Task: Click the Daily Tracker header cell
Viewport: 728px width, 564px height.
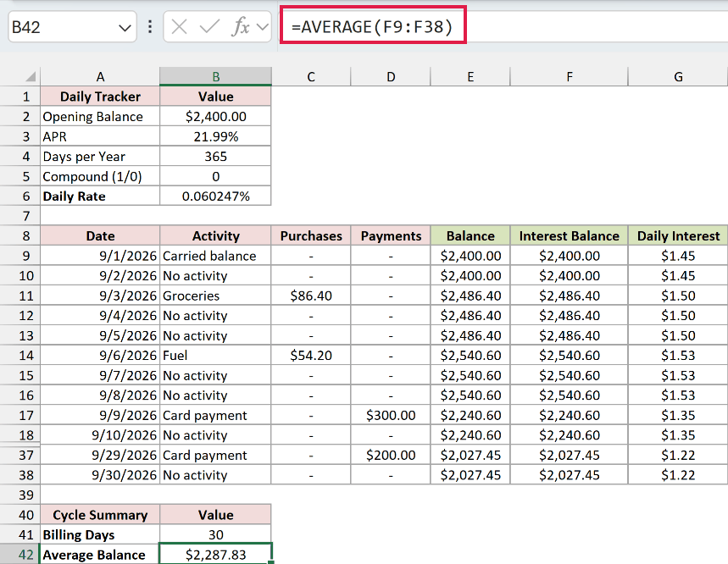Action: 100,97
